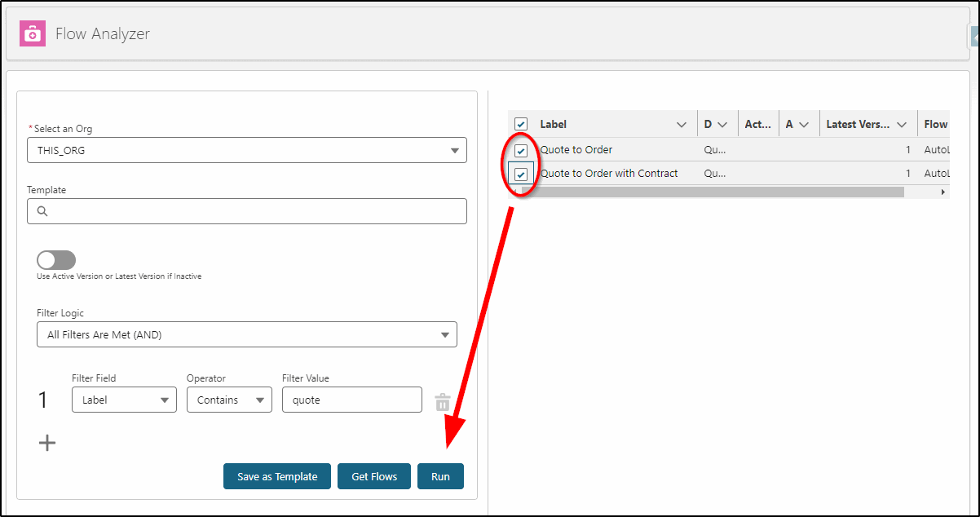
Task: Delete filter row 1 using the trash icon
Action: [x=442, y=401]
